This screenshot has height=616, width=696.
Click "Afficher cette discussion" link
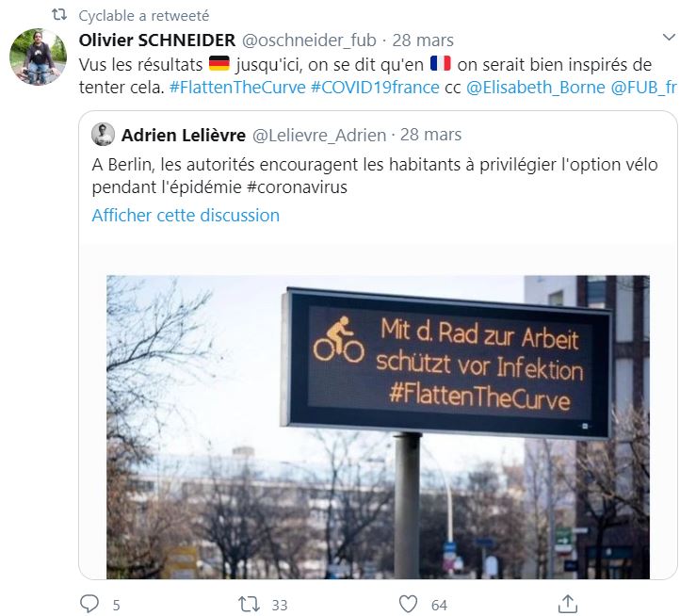(x=186, y=215)
